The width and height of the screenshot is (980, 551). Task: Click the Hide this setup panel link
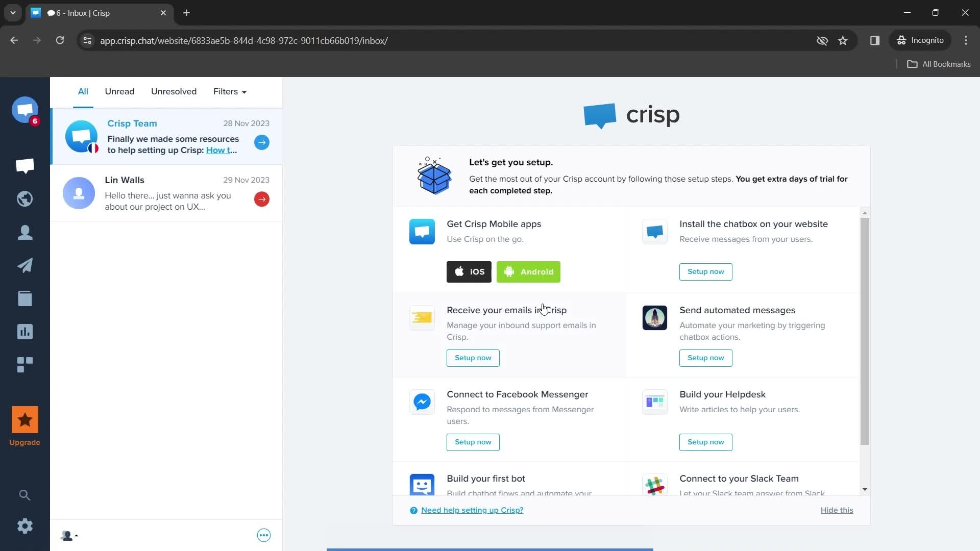click(x=837, y=510)
